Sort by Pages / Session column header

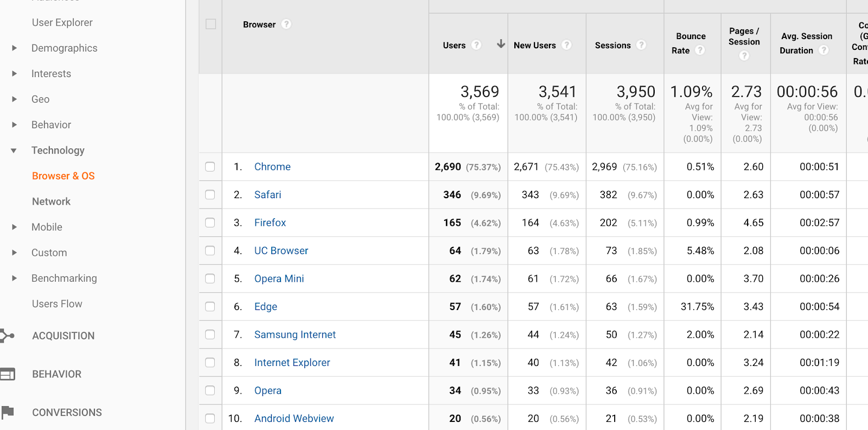[744, 36]
